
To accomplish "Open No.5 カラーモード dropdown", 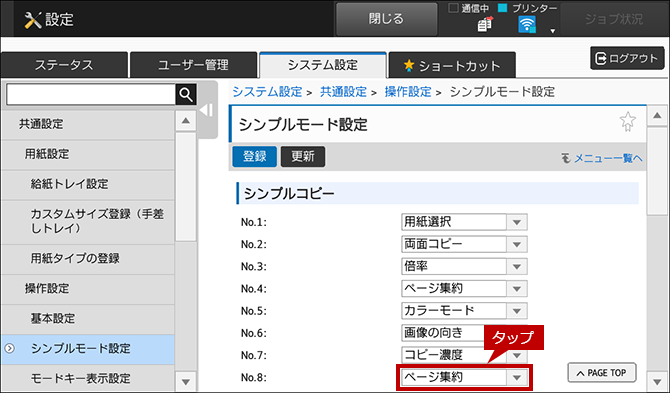I will pos(464,311).
